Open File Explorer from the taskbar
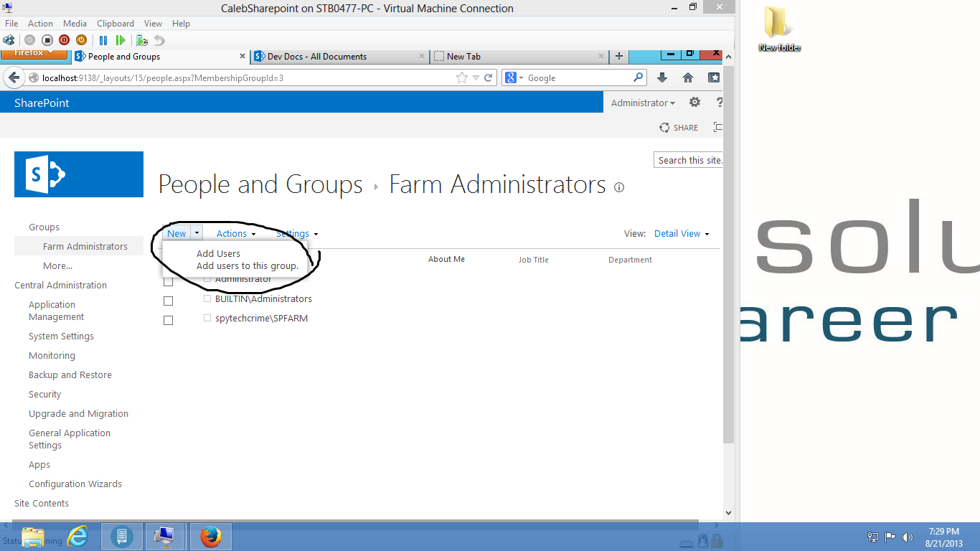 [x=32, y=537]
